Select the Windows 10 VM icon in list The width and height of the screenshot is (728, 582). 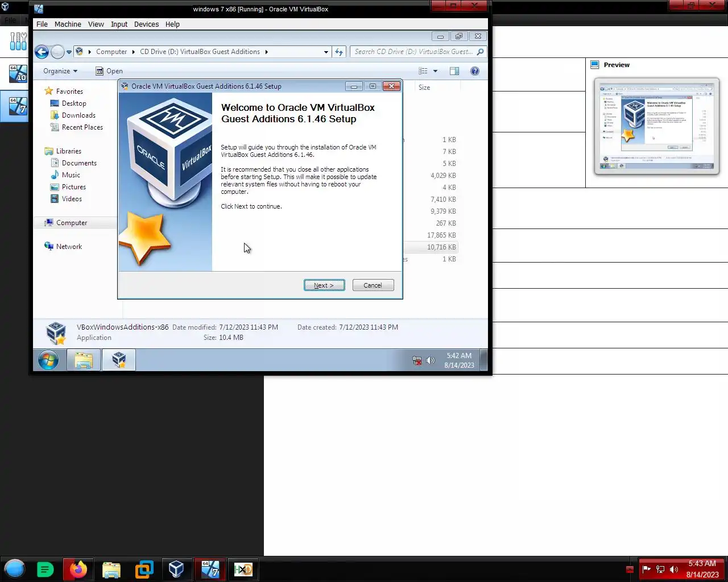pyautogui.click(x=18, y=74)
